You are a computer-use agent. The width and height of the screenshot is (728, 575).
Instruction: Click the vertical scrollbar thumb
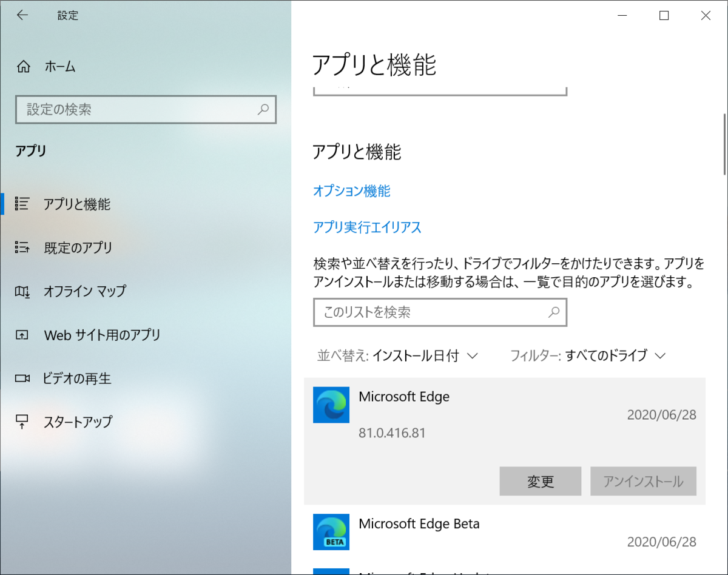click(724, 144)
